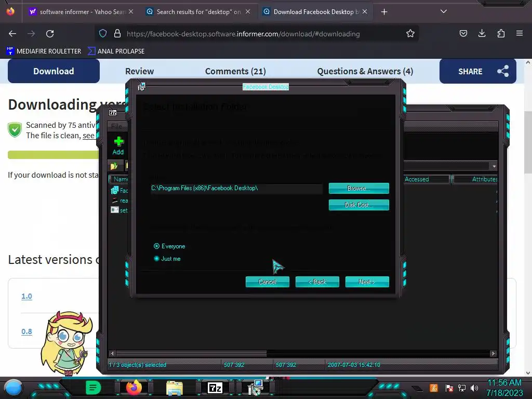Click the network tray icon
Screen dimensions: 532x399
click(x=461, y=388)
